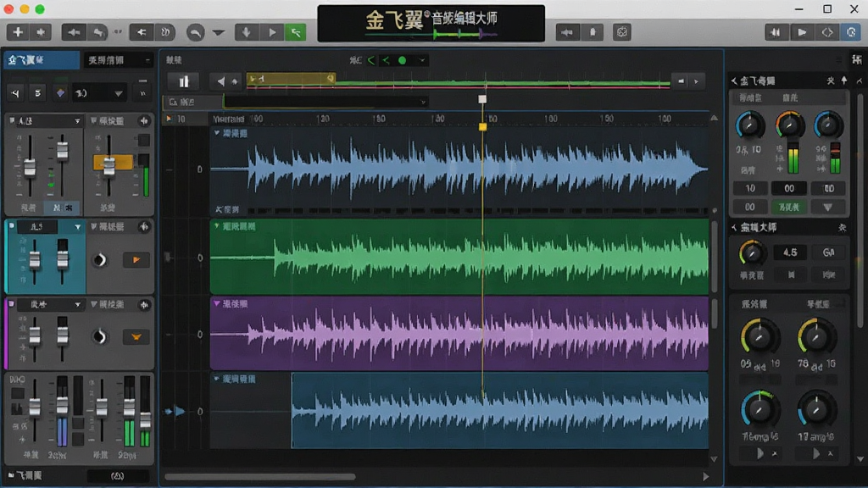Click the down-arrow import button beside toolbar play
The image size is (868, 488).
[x=247, y=33]
